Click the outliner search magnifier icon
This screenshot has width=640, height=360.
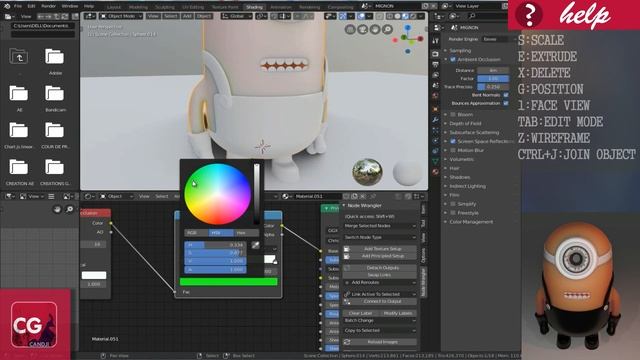[472, 16]
